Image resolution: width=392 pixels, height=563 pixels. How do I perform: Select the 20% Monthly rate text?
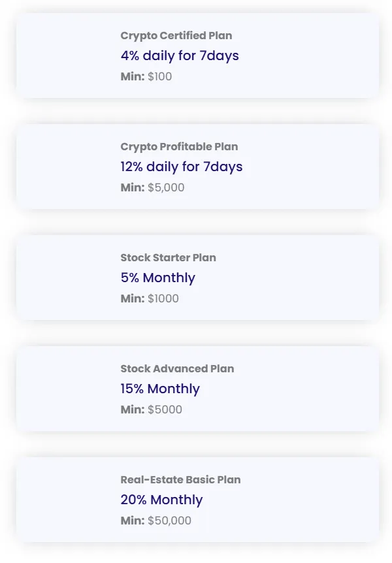click(x=161, y=500)
